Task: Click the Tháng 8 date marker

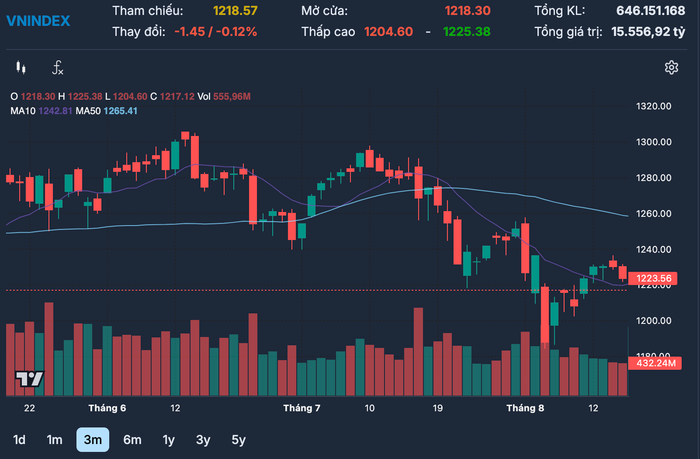Action: coord(525,408)
